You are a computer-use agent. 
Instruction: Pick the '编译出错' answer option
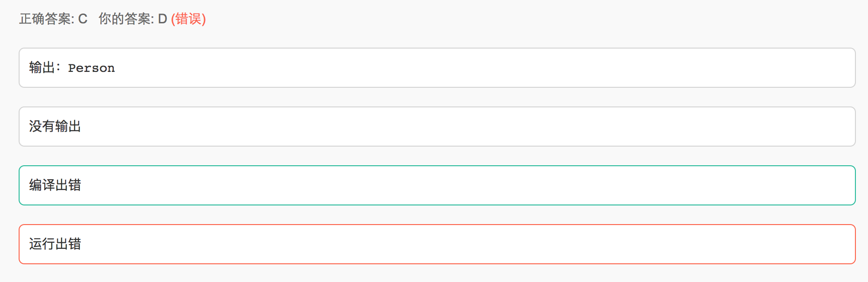[437, 185]
